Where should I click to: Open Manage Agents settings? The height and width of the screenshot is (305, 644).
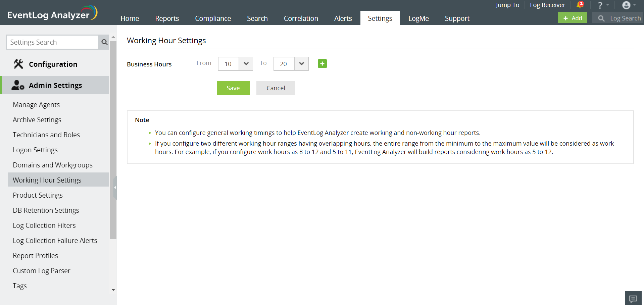pos(36,105)
